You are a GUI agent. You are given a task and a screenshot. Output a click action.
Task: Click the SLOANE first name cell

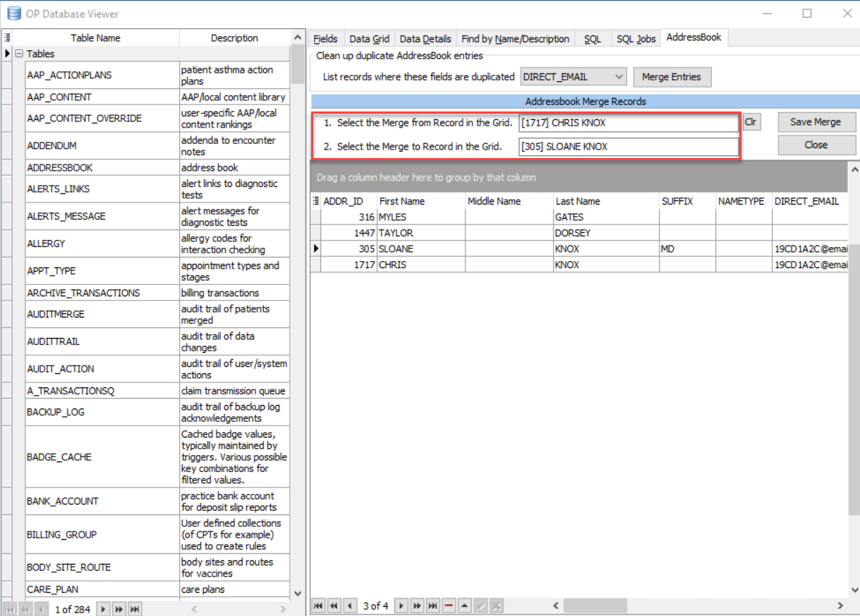[420, 249]
